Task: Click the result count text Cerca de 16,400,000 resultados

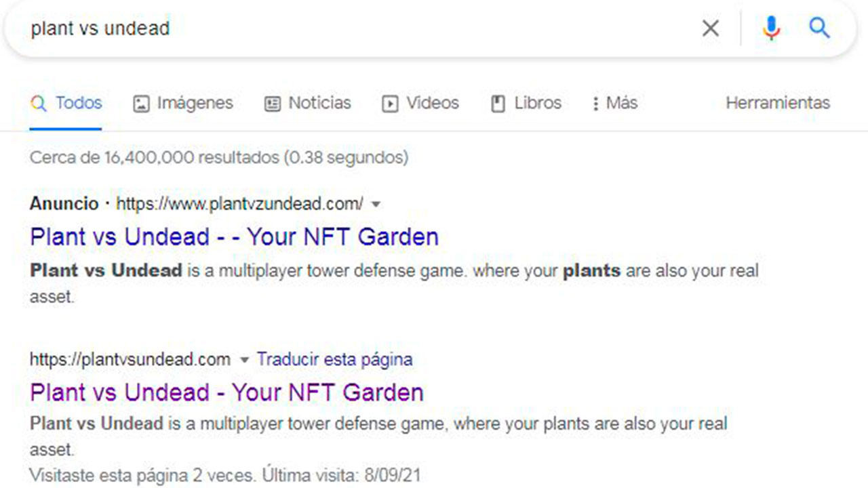Action: coord(154,158)
